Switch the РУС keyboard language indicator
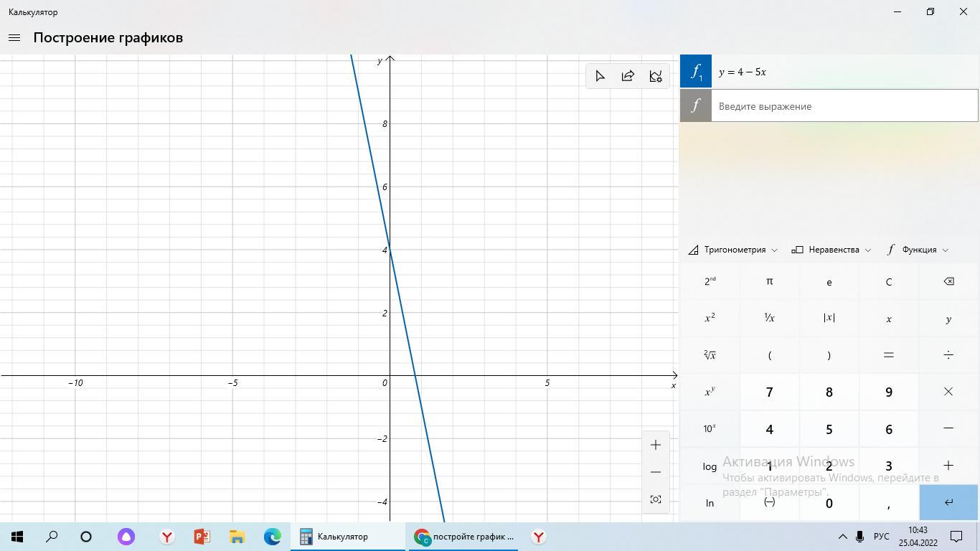Screen dimensions: 980x551 (881, 537)
